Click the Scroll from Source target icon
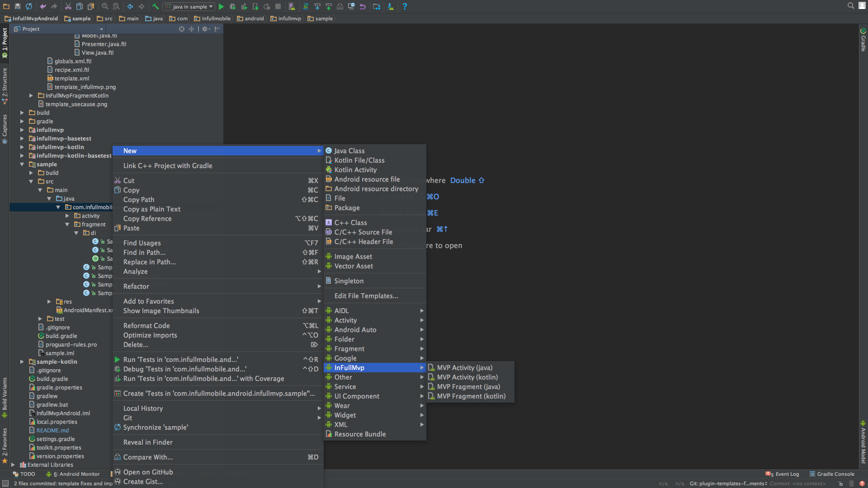The height and width of the screenshot is (488, 868). 182,29
